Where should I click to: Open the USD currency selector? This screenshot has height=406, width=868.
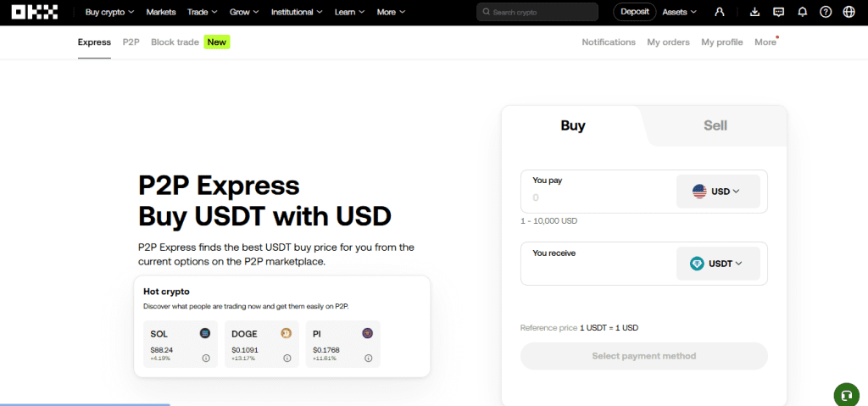pos(718,192)
